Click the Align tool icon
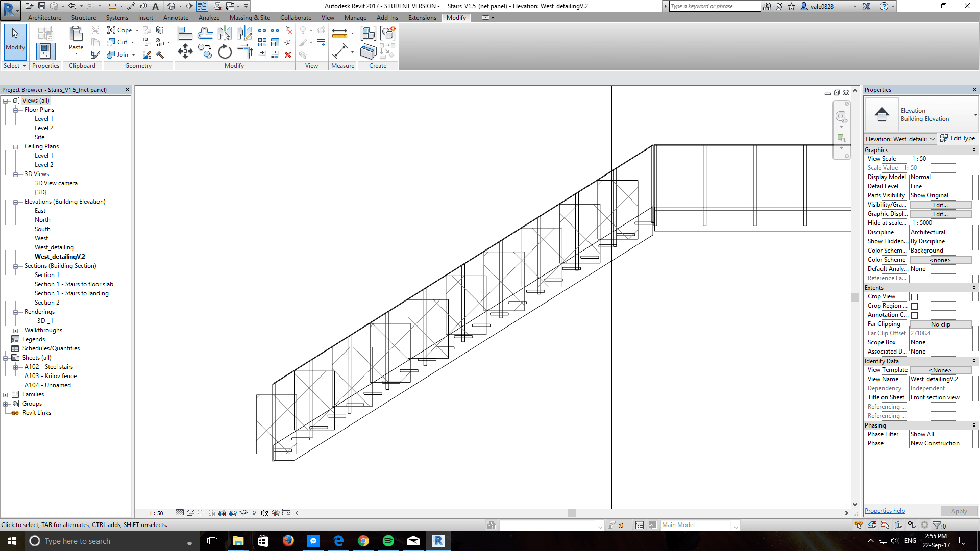The image size is (980, 551). 184,34
